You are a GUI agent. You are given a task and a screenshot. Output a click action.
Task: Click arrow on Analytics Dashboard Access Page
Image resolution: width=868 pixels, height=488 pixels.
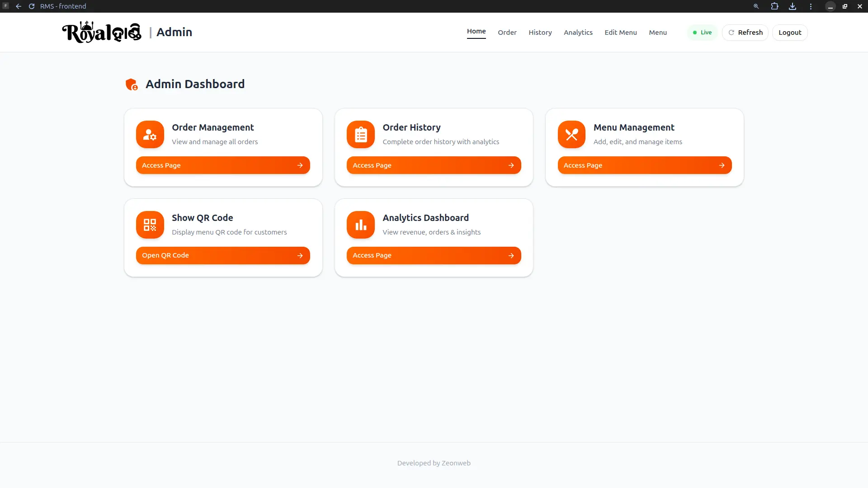tap(511, 256)
